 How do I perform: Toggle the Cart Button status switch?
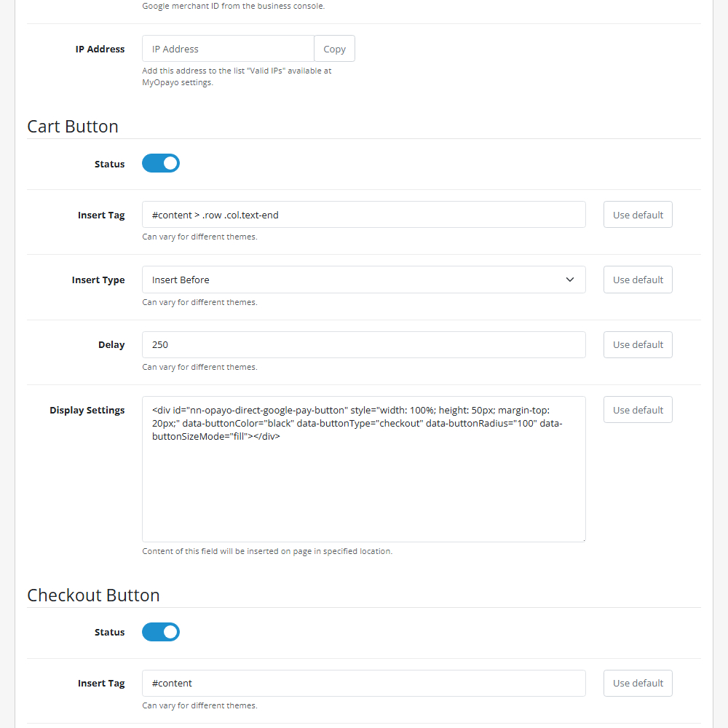point(161,164)
